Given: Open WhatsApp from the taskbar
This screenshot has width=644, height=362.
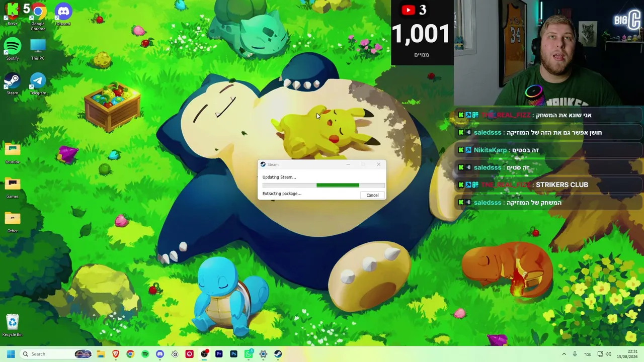Looking at the screenshot, I should [249, 354].
